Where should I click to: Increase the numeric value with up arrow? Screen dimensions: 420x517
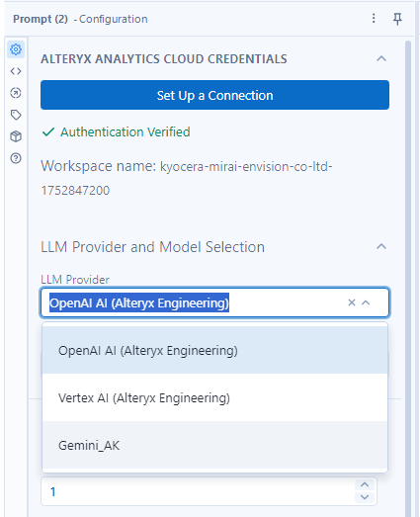click(x=365, y=484)
